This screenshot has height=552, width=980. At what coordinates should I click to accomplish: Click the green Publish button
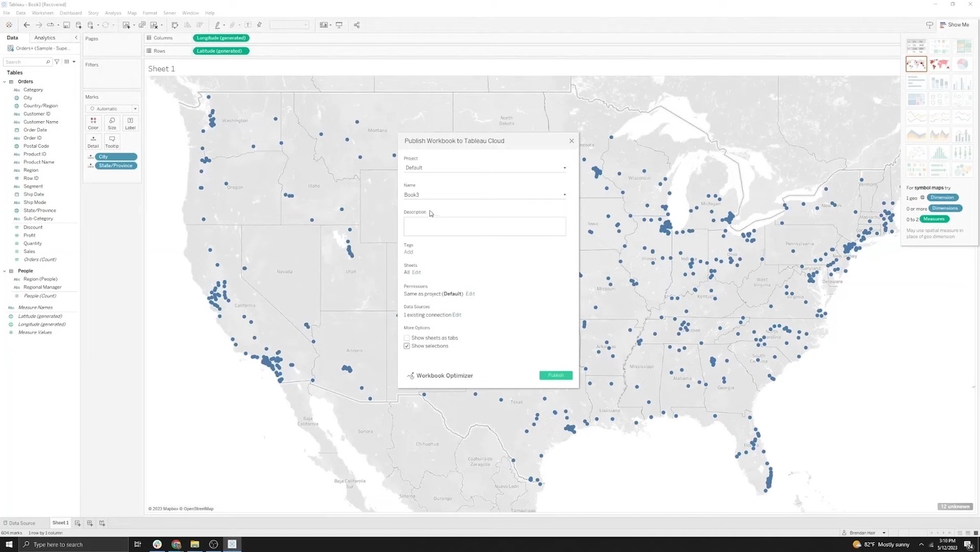point(555,375)
